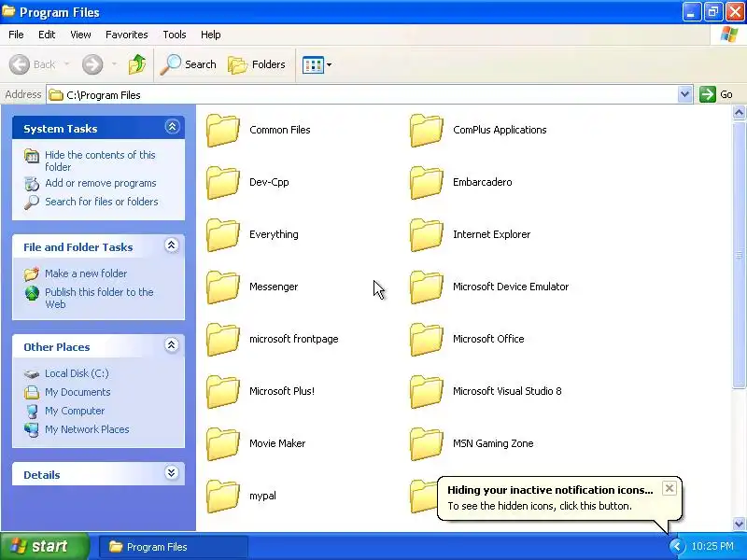Select the MSN Gaming Zone folder icon
Screen dimensions: 747x560
[427, 444]
